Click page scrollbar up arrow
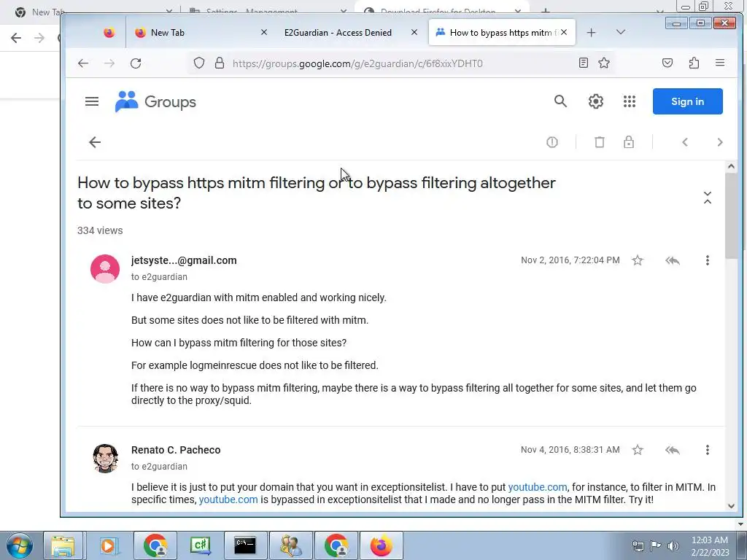 [731, 167]
